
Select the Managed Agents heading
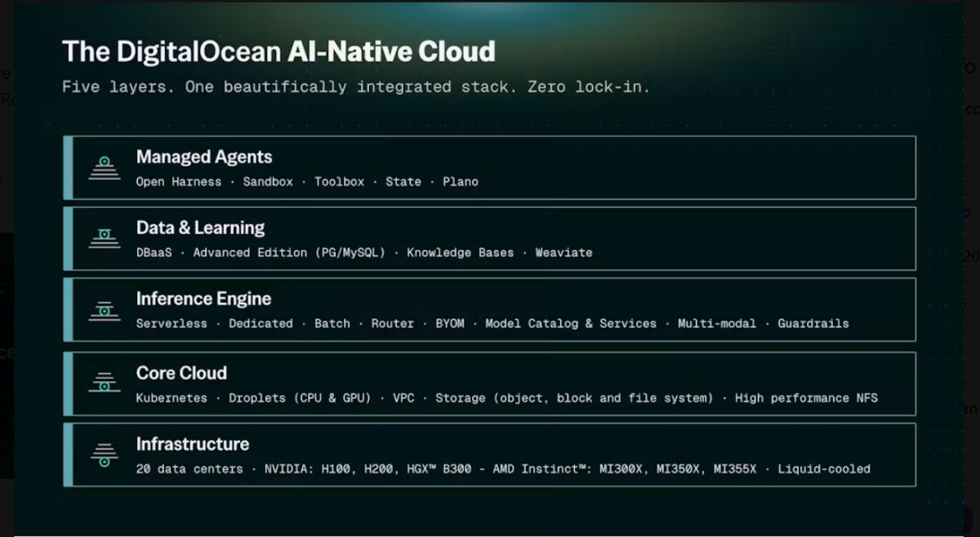click(204, 157)
